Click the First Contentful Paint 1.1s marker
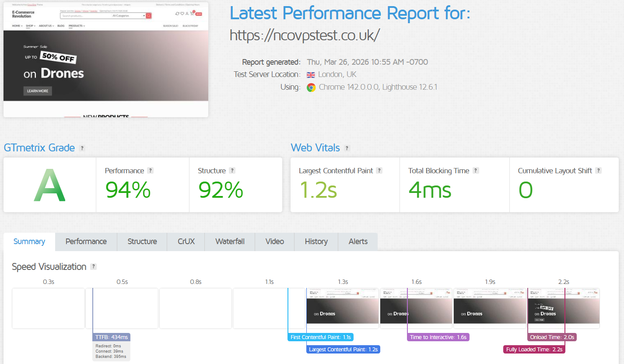Screen dimensions: 624x364 [321, 337]
